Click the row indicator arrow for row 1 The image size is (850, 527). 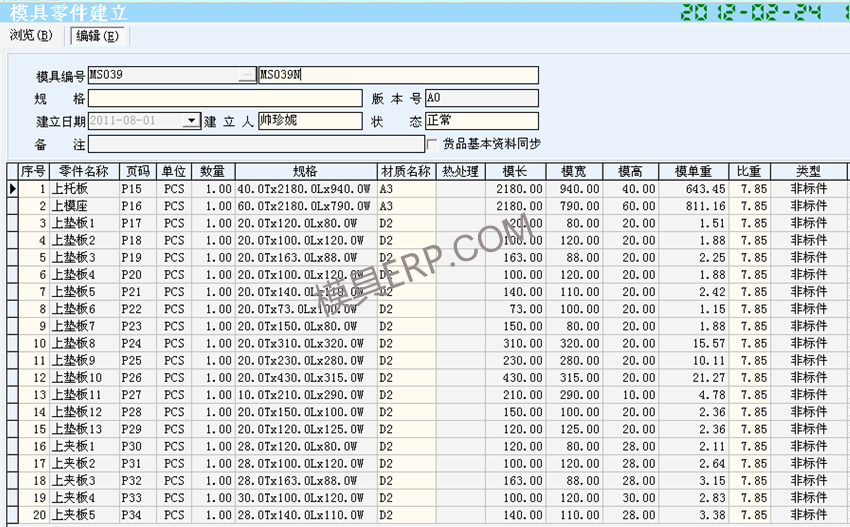(x=13, y=189)
